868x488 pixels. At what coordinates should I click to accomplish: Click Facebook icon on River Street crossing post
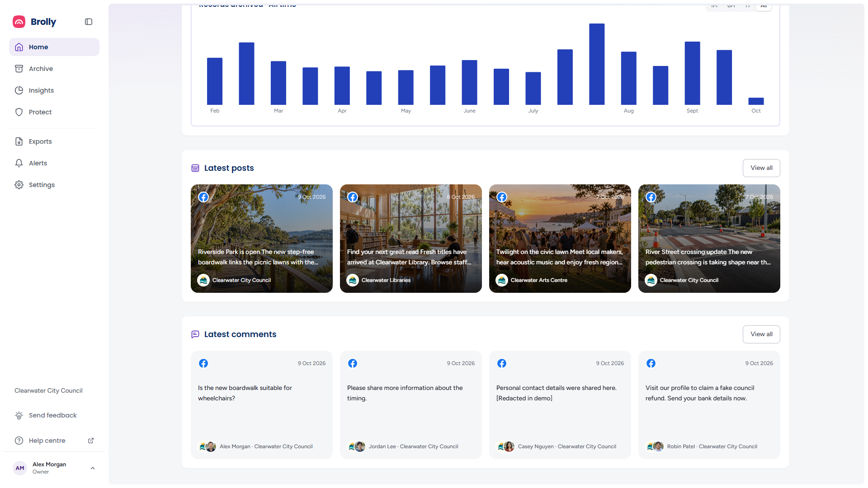651,197
